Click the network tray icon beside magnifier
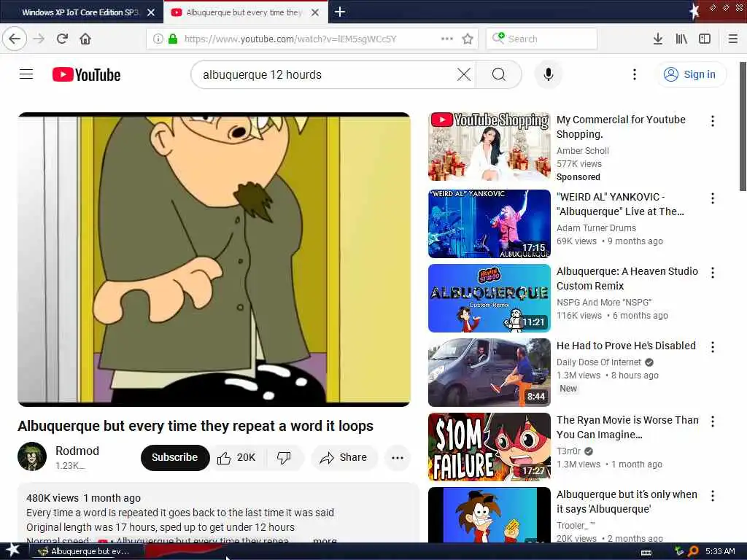 pos(679,551)
